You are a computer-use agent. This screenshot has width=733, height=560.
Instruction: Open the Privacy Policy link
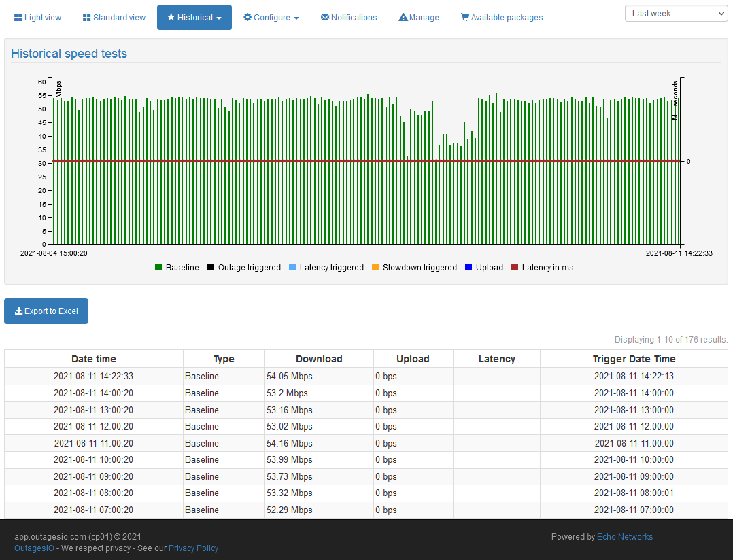pos(194,548)
